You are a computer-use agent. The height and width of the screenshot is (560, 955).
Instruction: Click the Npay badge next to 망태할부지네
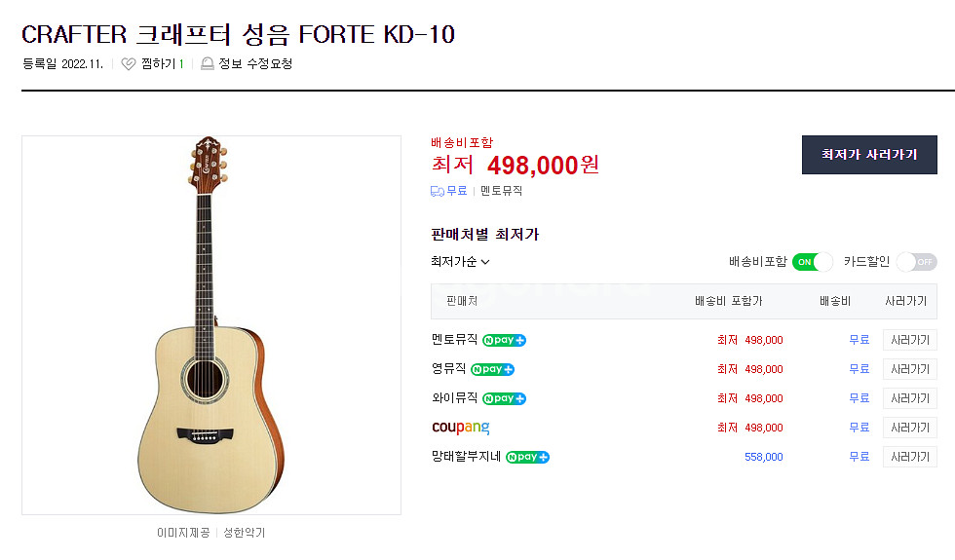527,457
